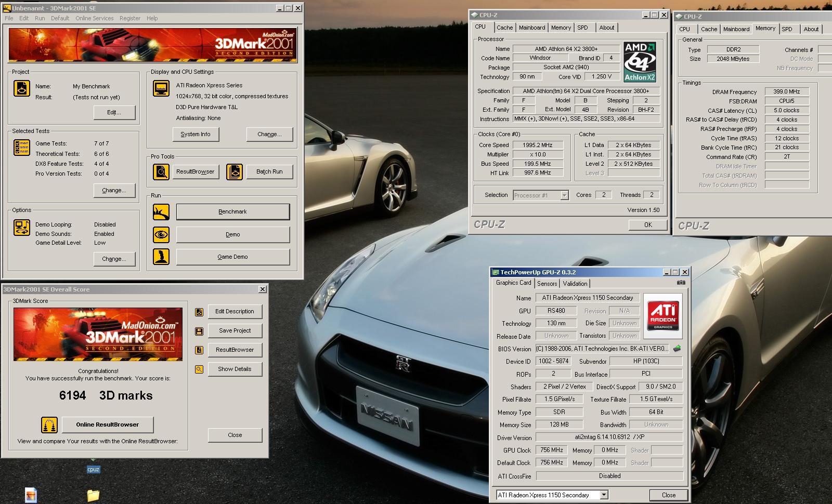Click the ResultBrowser magnifier icon in Pro Tools

[x=161, y=171]
